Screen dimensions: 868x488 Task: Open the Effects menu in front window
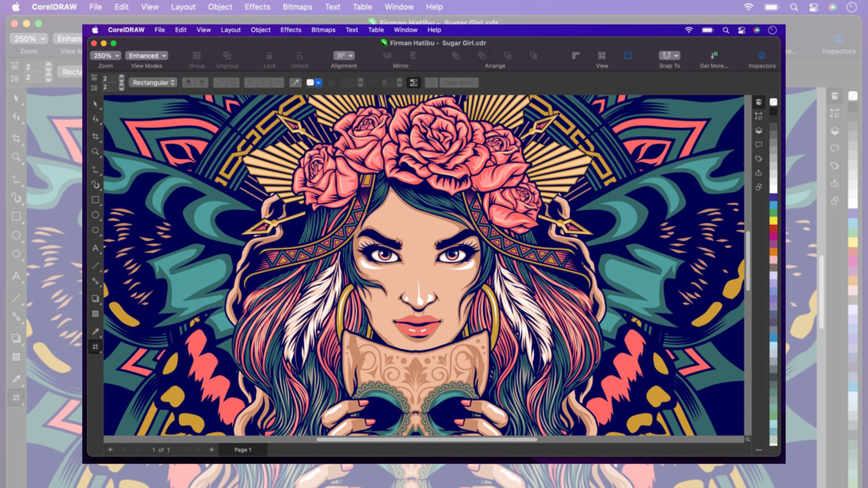[x=291, y=30]
